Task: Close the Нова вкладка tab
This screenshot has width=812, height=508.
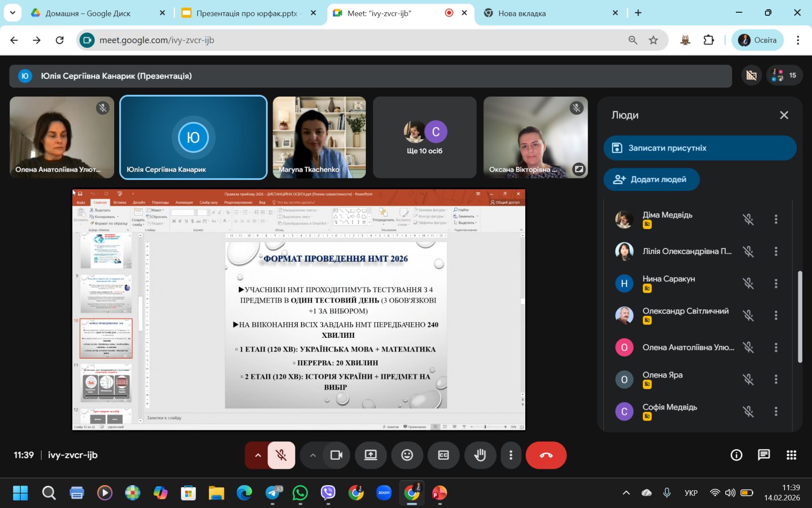Action: point(615,13)
